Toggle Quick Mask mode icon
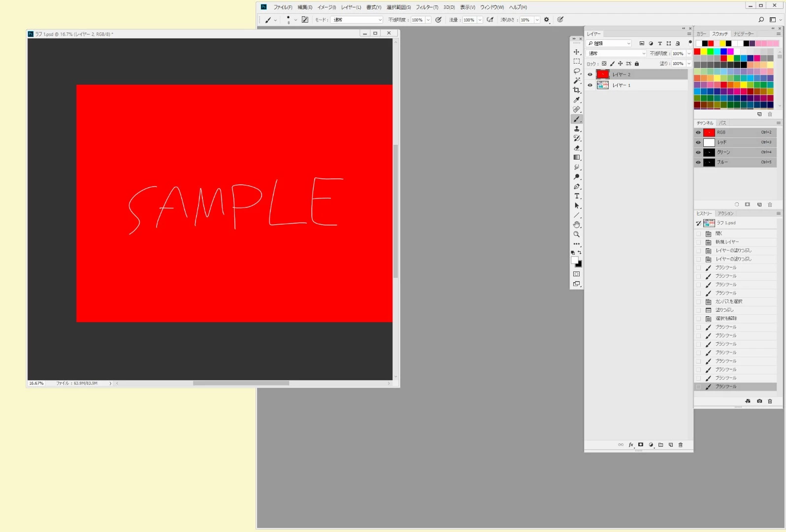Image resolution: width=786 pixels, height=532 pixels. (576, 274)
